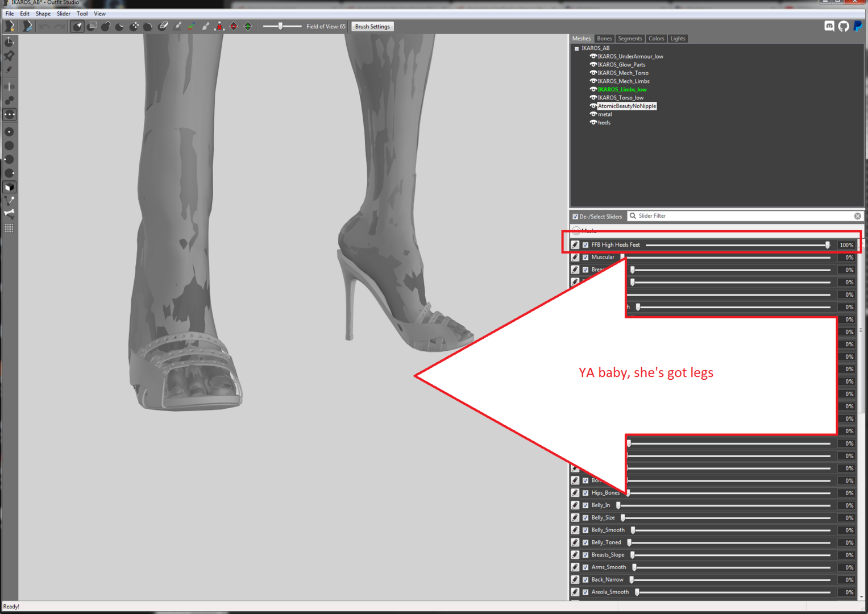Image resolution: width=868 pixels, height=614 pixels.
Task: Click the 100% value box for FFB High Heels
Action: [846, 245]
